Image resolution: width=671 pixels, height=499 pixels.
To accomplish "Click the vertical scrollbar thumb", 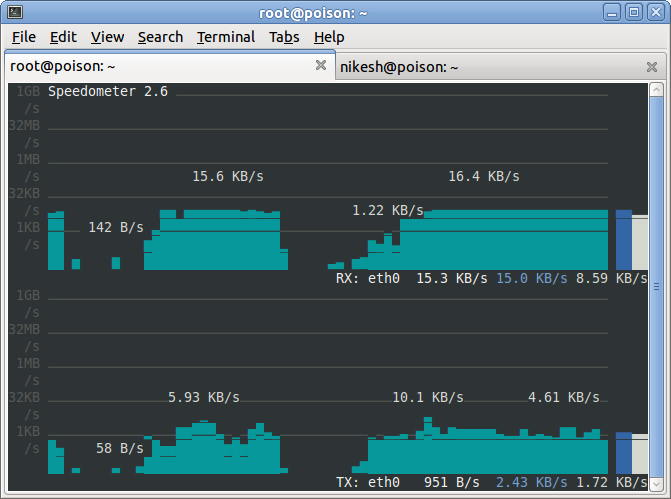I will pyautogui.click(x=656, y=287).
